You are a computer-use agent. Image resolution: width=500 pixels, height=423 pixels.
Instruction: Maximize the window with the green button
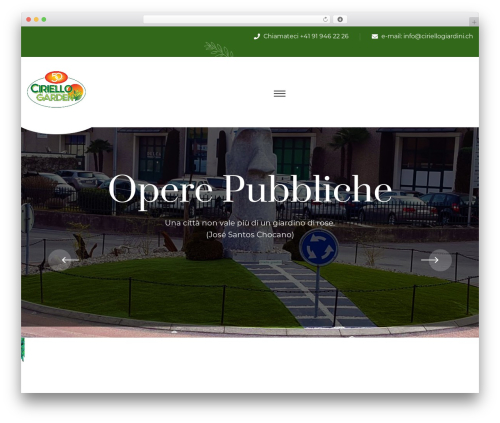click(44, 19)
